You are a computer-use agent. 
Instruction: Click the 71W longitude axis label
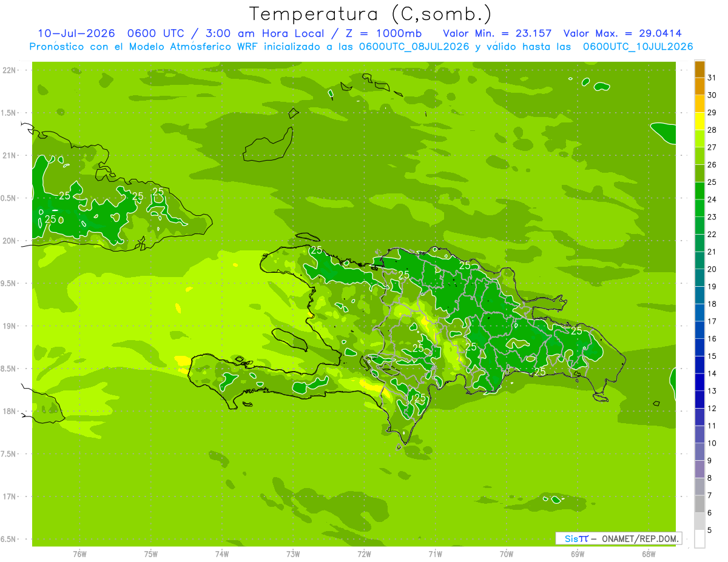pyautogui.click(x=435, y=554)
